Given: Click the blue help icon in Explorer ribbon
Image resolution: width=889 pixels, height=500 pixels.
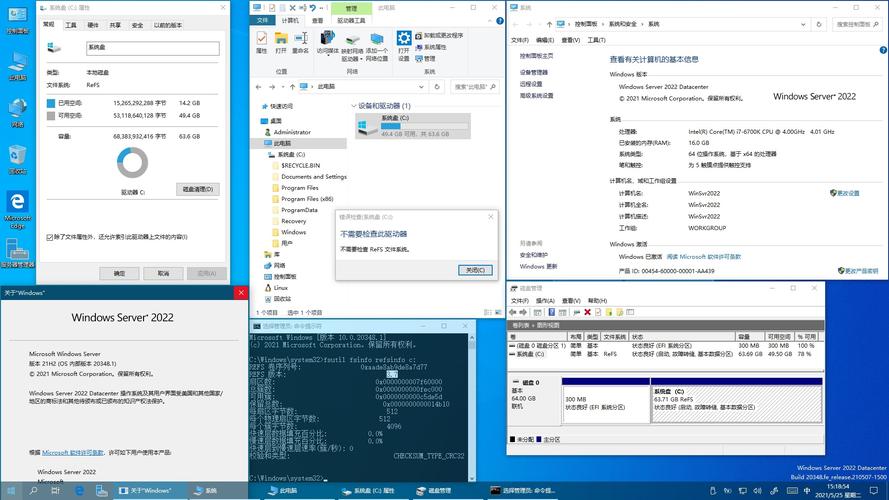Looking at the screenshot, I should pyautogui.click(x=499, y=21).
